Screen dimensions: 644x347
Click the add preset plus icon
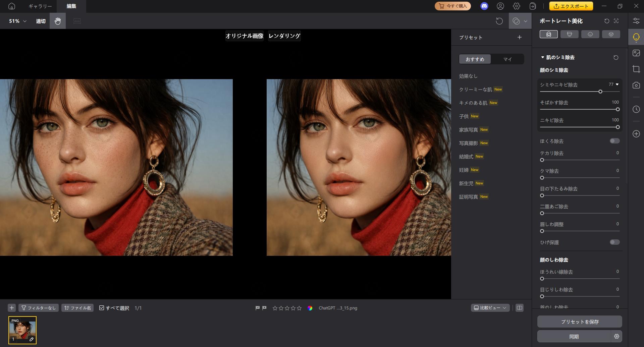click(x=519, y=37)
